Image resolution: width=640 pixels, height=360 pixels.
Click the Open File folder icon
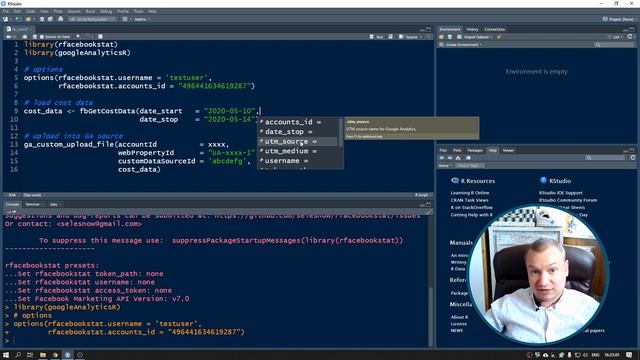28,19
